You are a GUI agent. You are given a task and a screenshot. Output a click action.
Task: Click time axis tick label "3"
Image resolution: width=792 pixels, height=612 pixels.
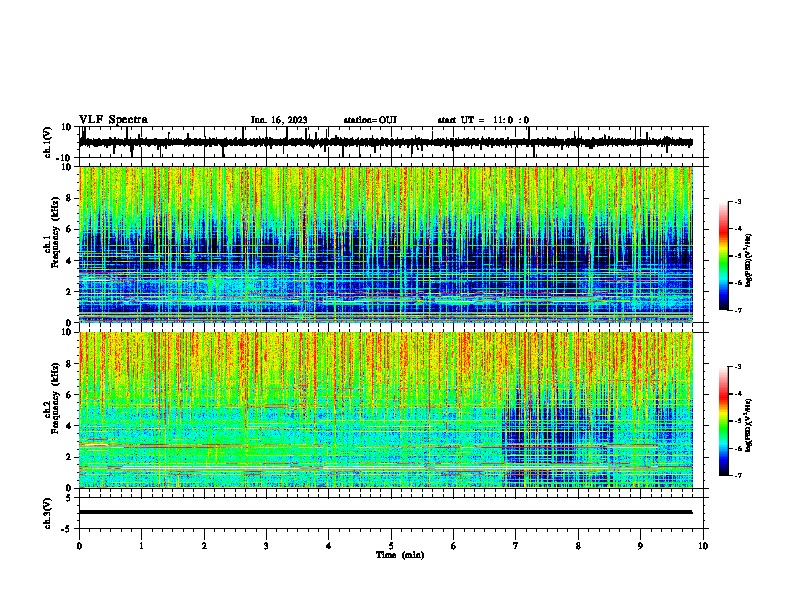click(266, 546)
